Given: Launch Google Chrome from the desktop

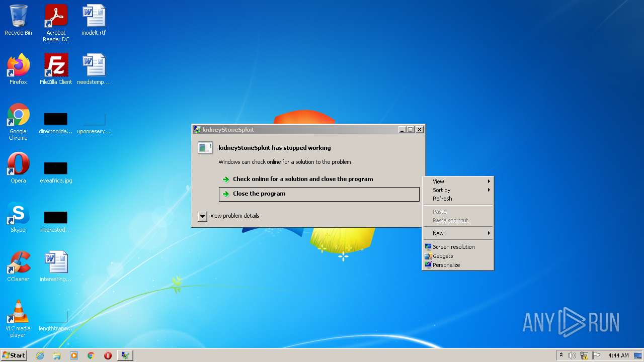Looking at the screenshot, I should coord(18,122).
